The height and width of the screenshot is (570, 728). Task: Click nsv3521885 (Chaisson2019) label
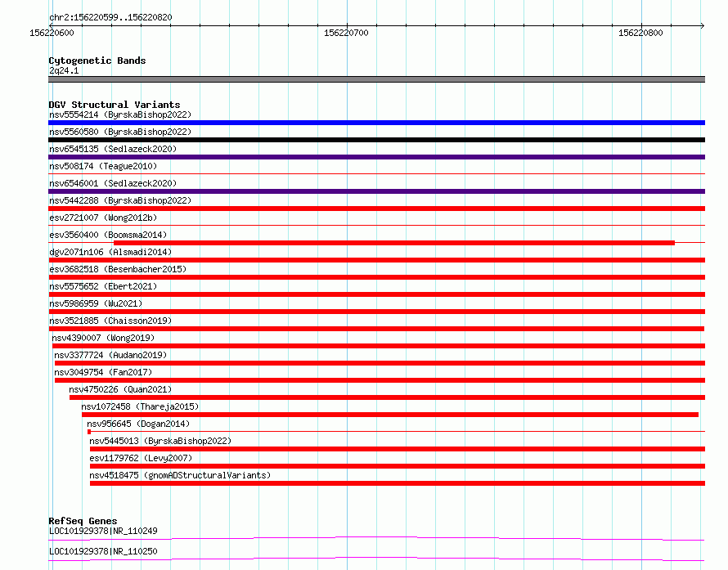click(x=110, y=321)
